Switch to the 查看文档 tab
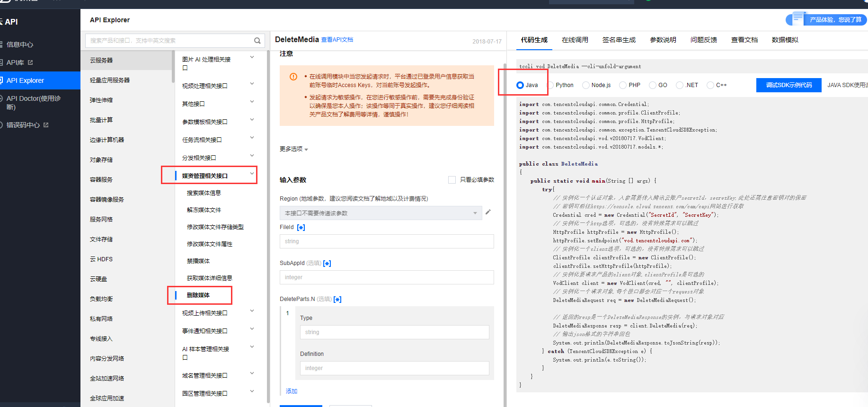The width and height of the screenshot is (868, 407). [744, 40]
